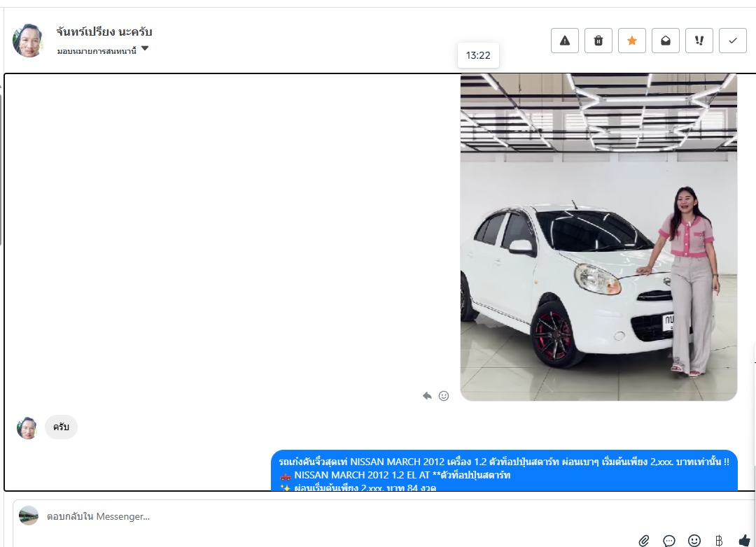The height and width of the screenshot is (547, 756).
Task: Send a thumbs-up like
Action: [x=744, y=541]
